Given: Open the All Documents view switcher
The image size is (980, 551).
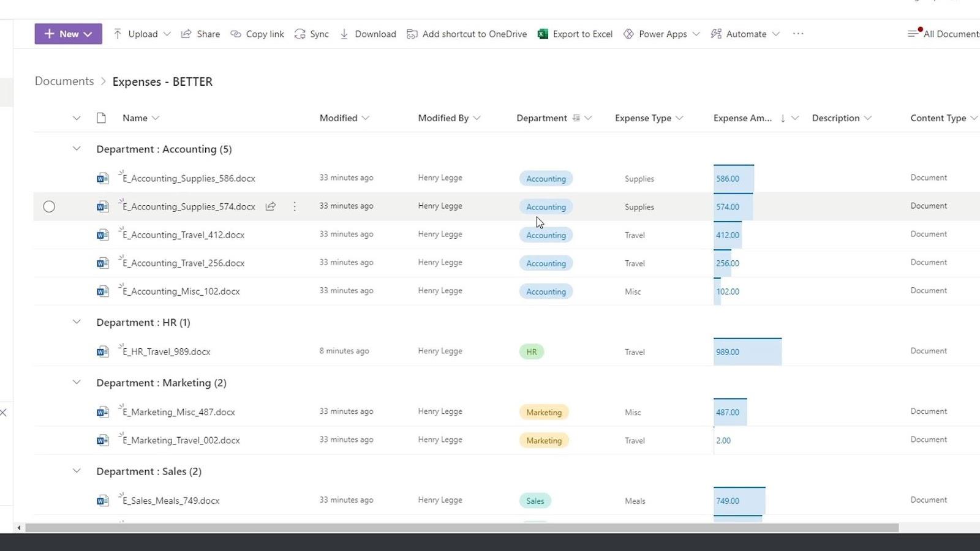Looking at the screenshot, I should pyautogui.click(x=944, y=34).
